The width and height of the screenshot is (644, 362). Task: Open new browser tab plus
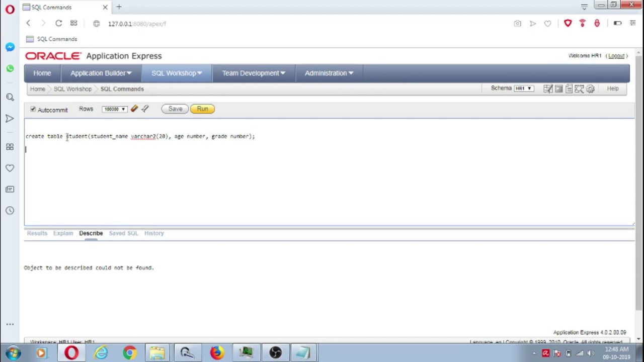coord(119,7)
